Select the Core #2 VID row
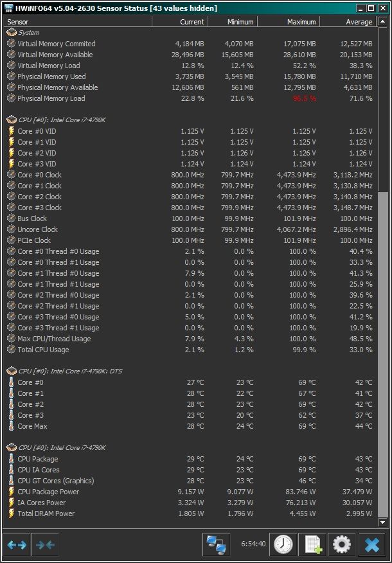392x563 pixels. [x=190, y=153]
